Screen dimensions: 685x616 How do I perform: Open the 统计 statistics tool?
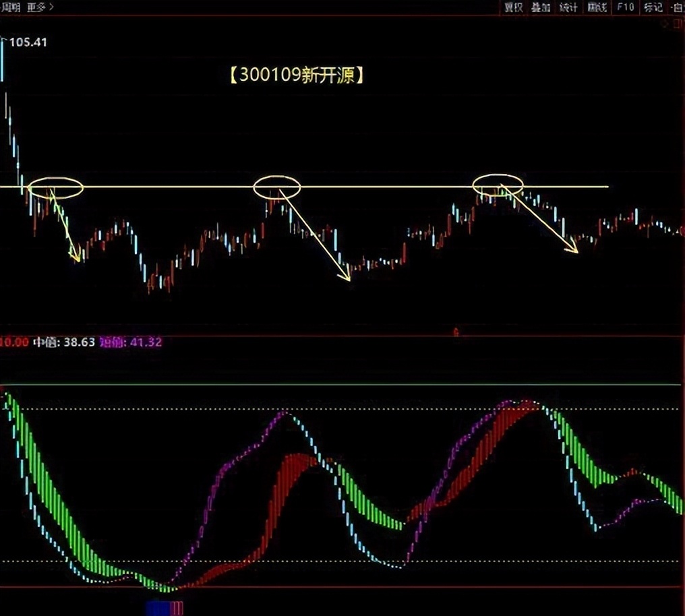(569, 7)
